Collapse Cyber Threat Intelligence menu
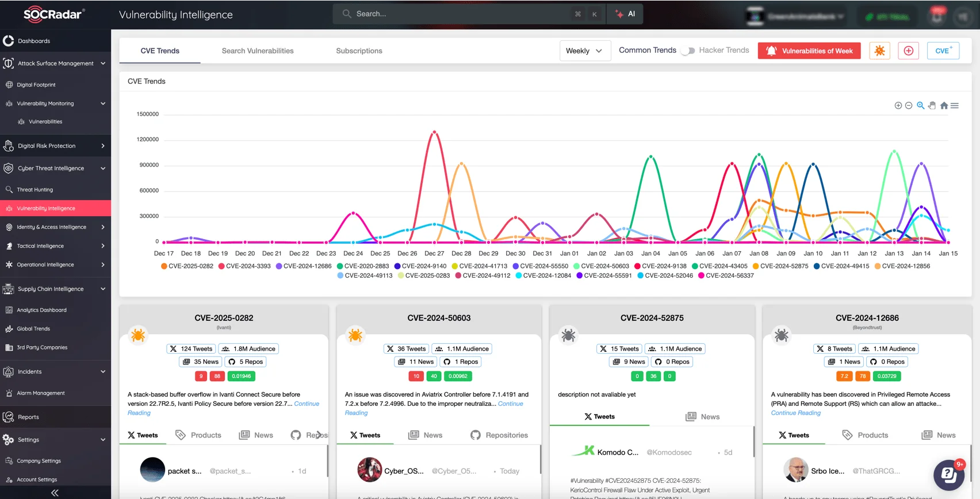Screen dimensions: 980x499 click(x=55, y=168)
